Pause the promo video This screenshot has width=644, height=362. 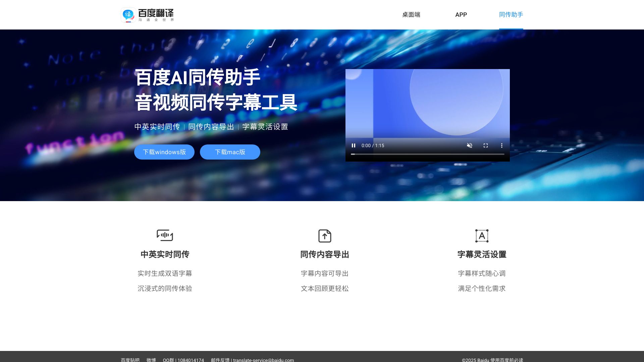(x=354, y=145)
